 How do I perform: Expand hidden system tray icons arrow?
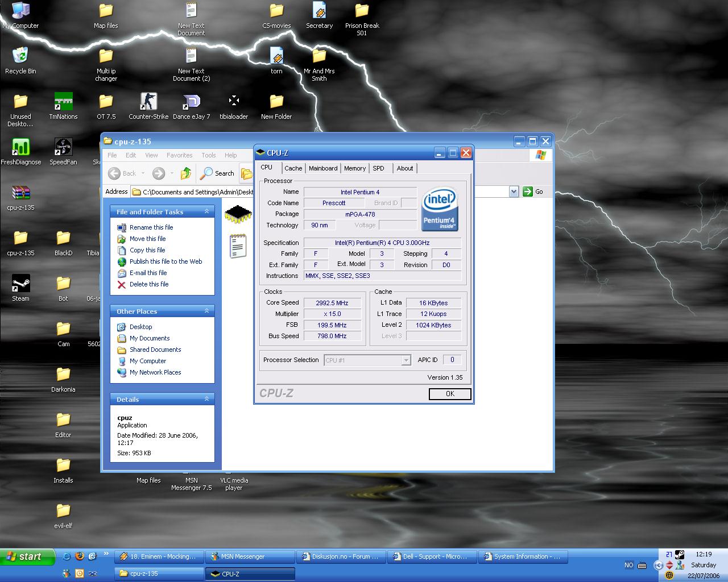click(x=658, y=565)
